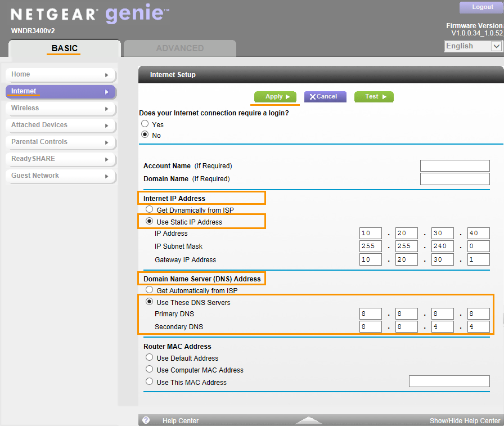Click the arrow on Attached Devices item

(x=107, y=125)
